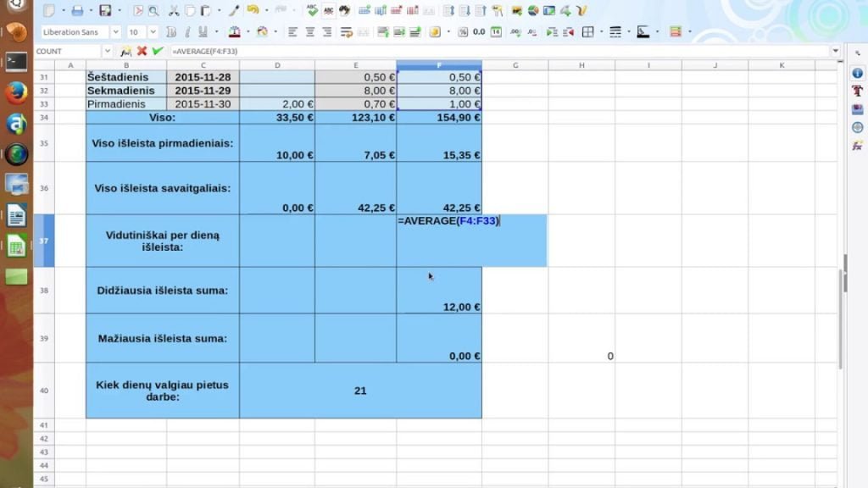This screenshot has width=868, height=488.
Task: Click the Print icon
Action: click(x=77, y=10)
